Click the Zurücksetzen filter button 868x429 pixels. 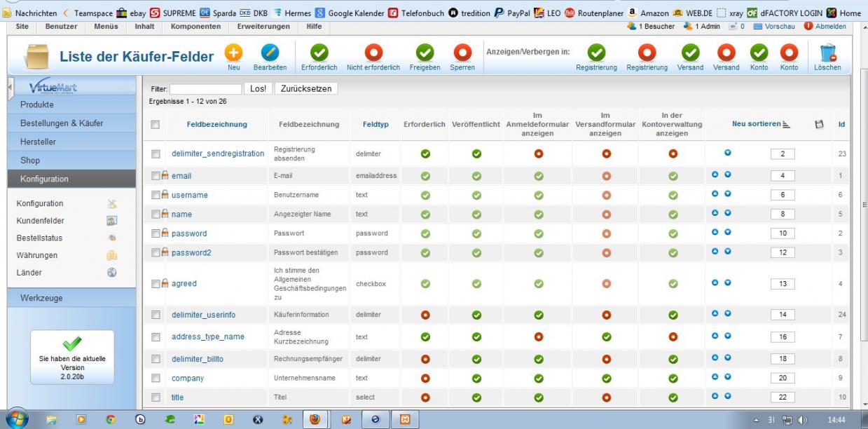point(305,89)
